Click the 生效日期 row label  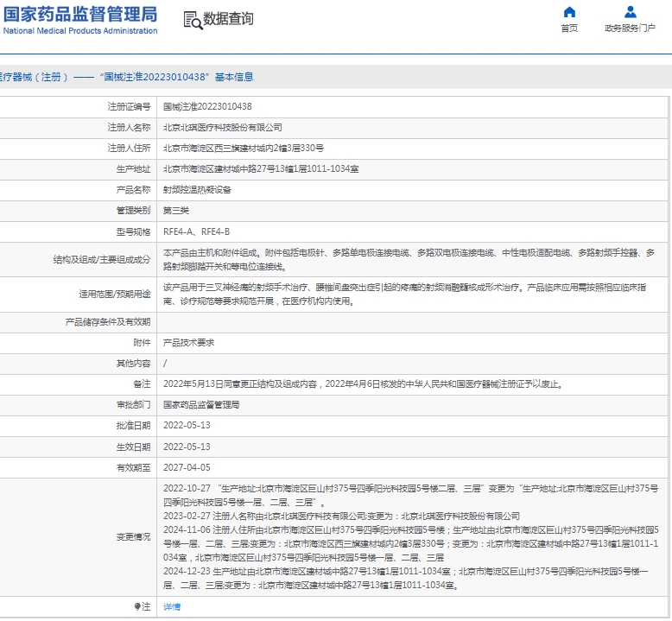pyautogui.click(x=133, y=447)
